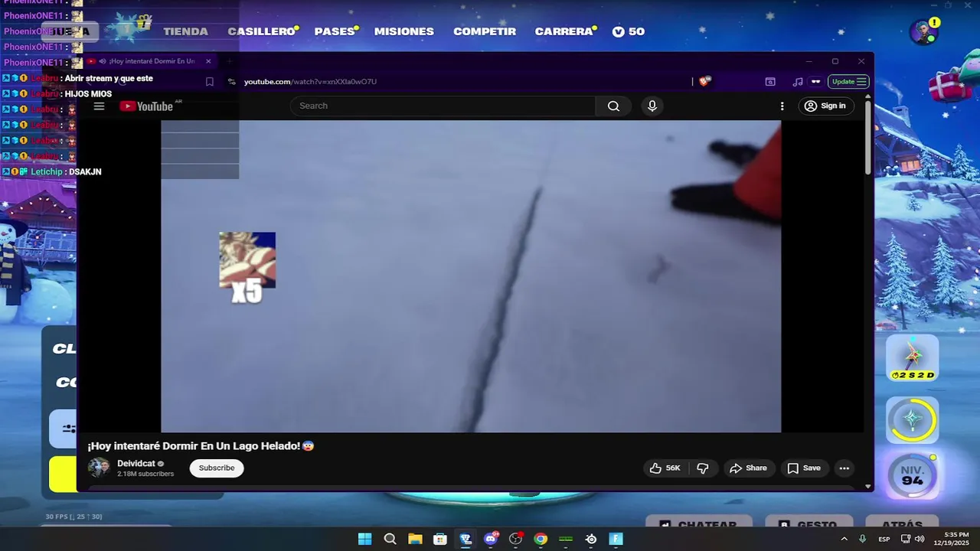Open media control music note icon
This screenshot has width=980, height=551.
point(798,81)
